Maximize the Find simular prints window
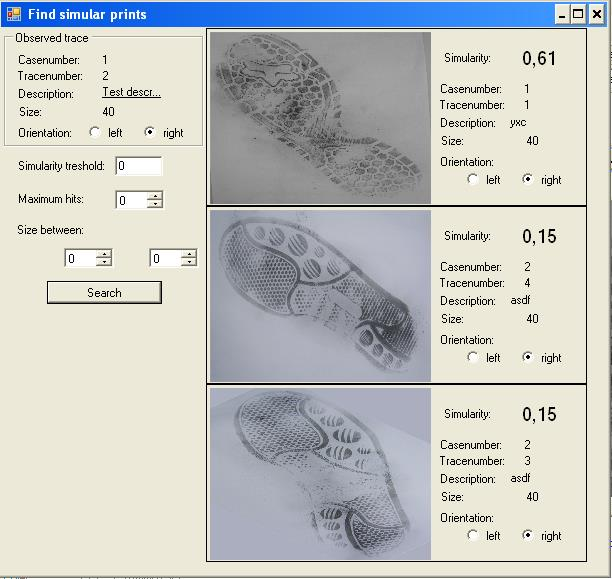This screenshot has height=579, width=612. (x=578, y=14)
